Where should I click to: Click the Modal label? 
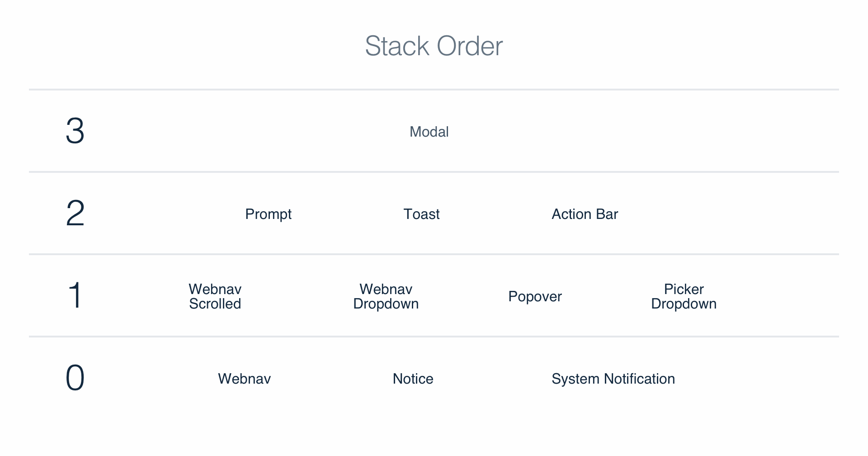coord(429,132)
